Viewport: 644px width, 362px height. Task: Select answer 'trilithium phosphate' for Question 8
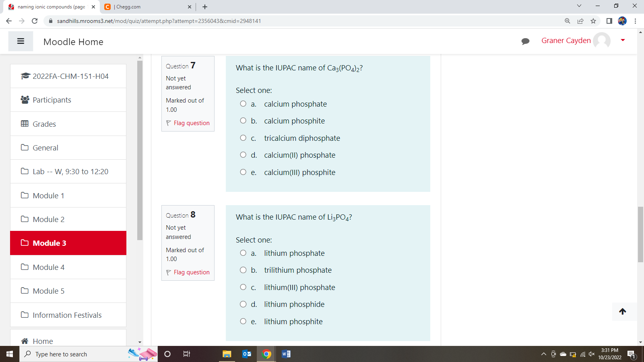pos(243,270)
